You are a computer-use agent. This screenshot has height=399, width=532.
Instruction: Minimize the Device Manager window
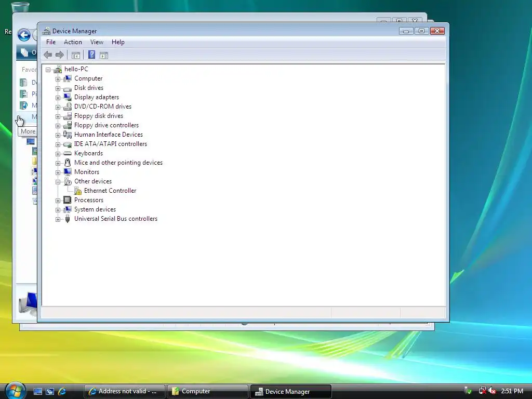click(x=406, y=31)
